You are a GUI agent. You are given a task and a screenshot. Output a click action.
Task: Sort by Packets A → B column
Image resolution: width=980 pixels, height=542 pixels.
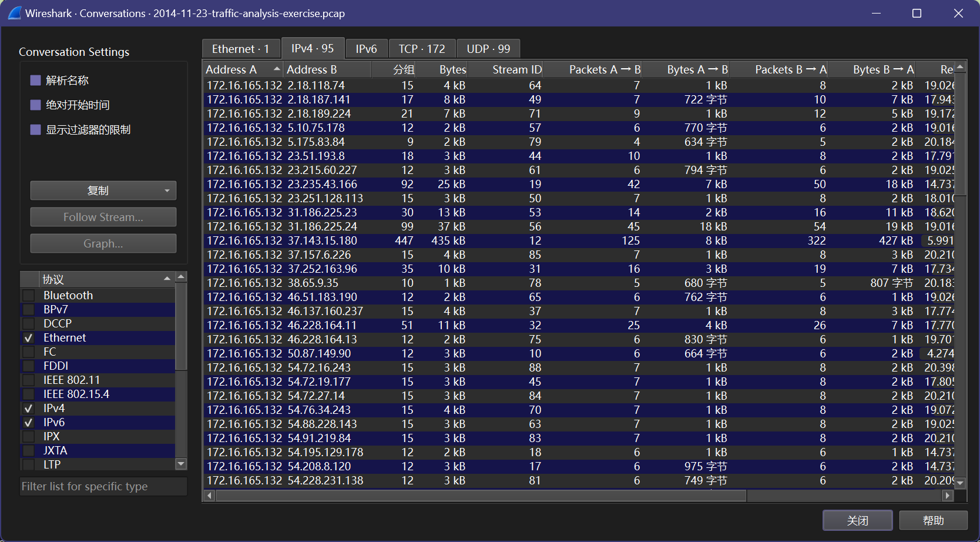pos(593,69)
